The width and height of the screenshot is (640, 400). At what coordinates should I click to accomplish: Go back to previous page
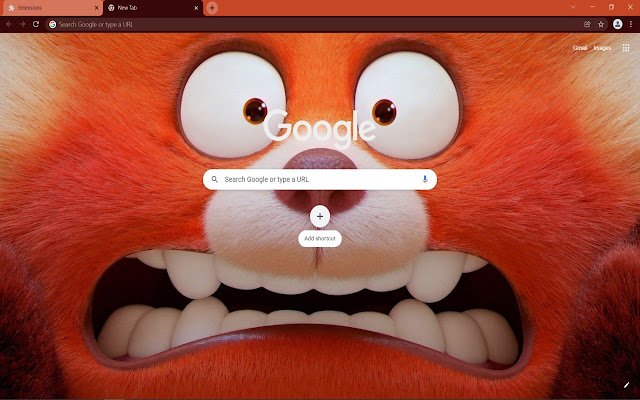point(9,24)
